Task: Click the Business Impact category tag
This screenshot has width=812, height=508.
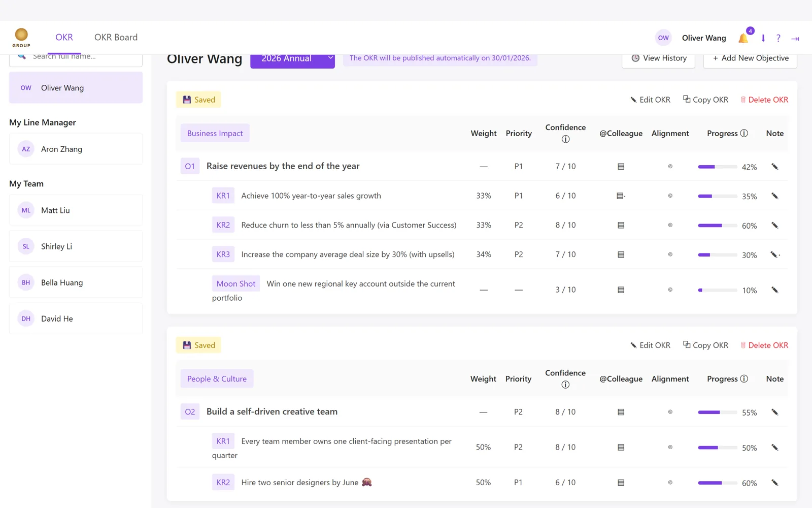Action: [x=215, y=133]
